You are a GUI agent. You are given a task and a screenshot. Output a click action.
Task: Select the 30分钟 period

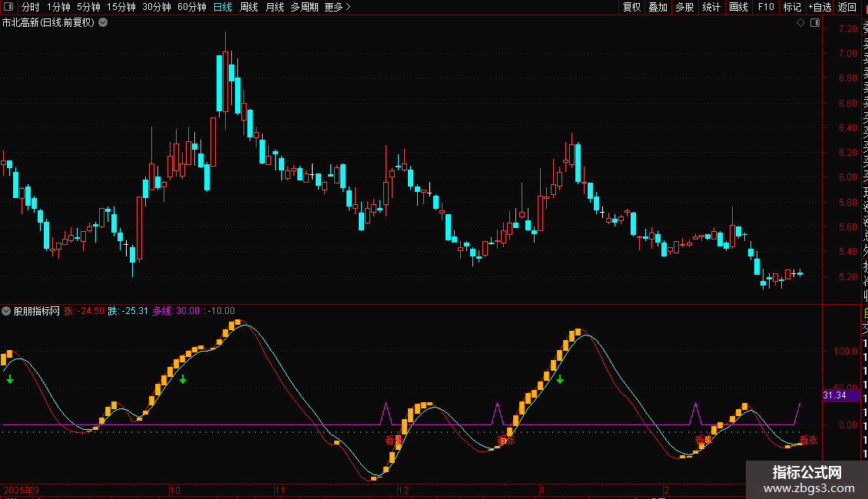(x=157, y=7)
